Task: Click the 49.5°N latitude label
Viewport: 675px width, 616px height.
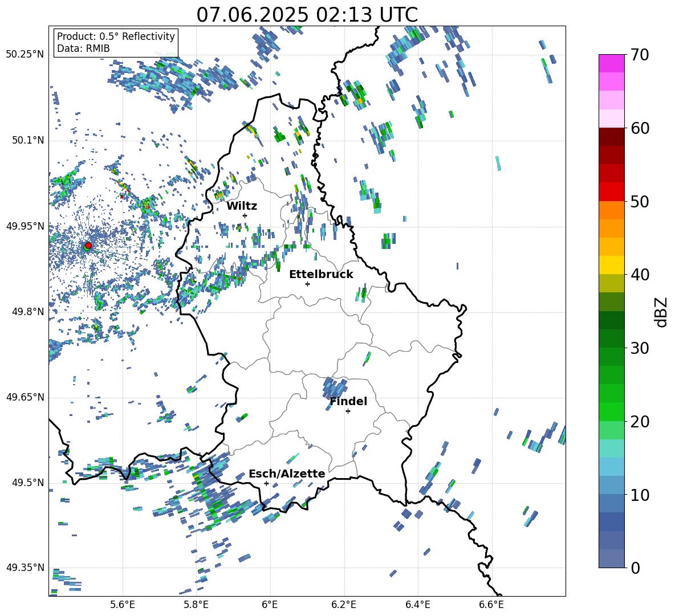Action: coord(27,483)
